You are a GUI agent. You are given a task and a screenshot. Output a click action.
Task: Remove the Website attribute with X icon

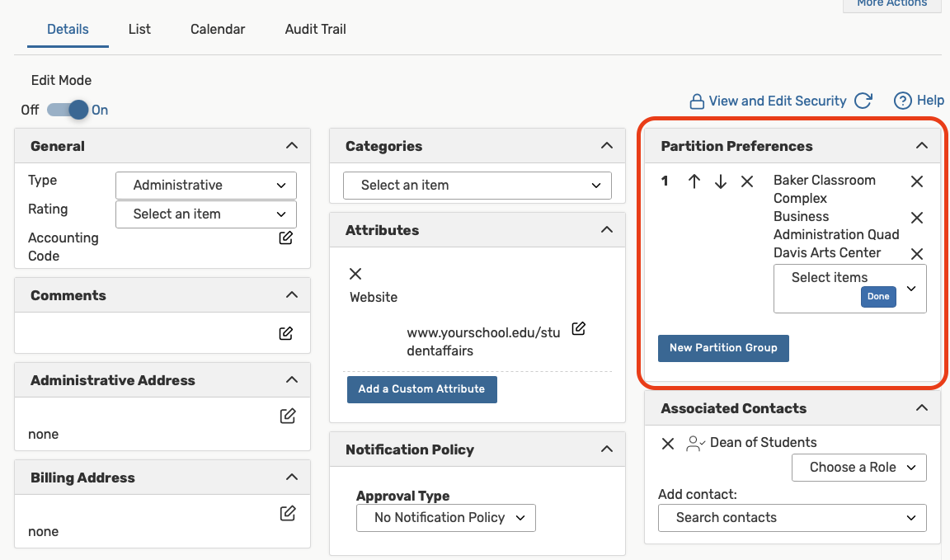(355, 274)
